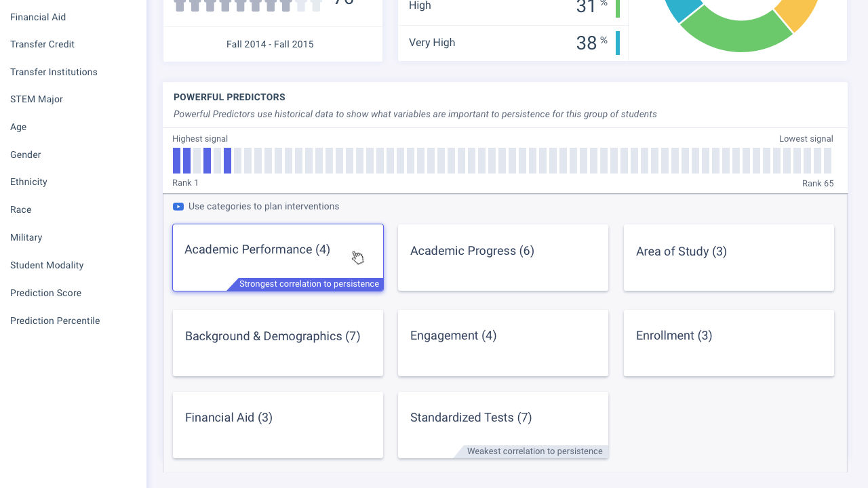Click the yellow donut chart segment
The image size is (868, 488).
[800, 12]
